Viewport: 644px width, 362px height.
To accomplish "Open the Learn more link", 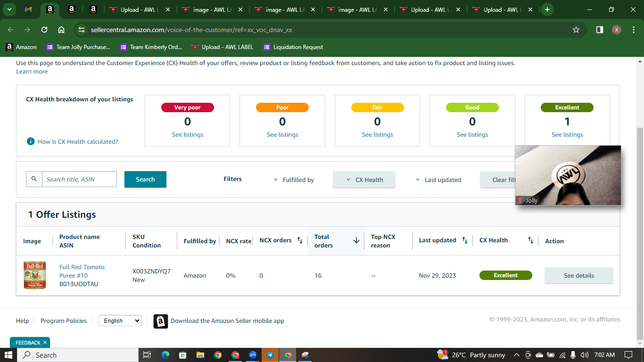I will 32,71.
